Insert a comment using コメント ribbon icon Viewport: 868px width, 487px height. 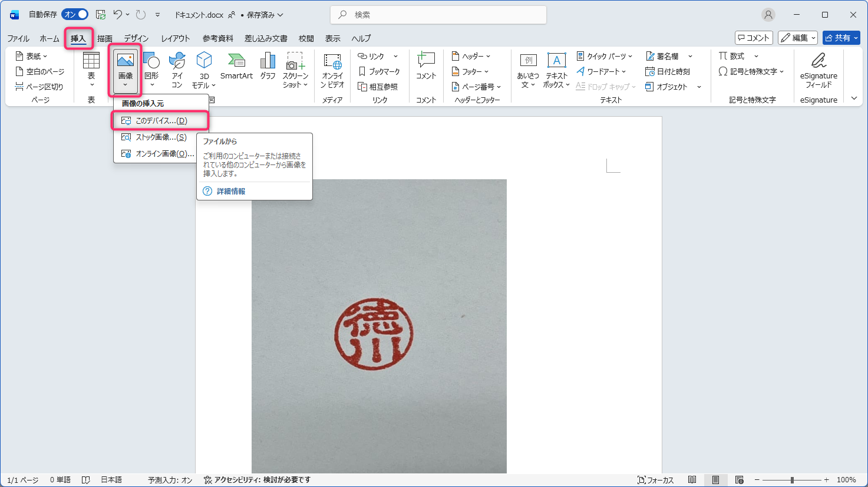tap(425, 66)
